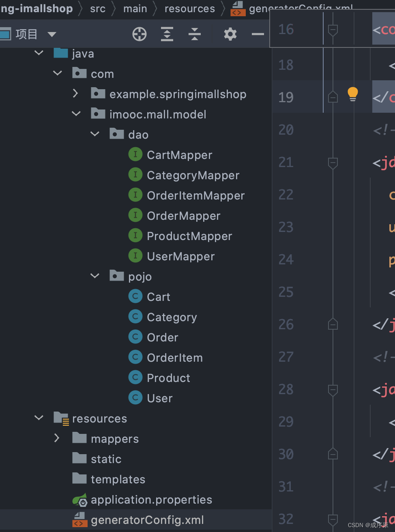Screen dimensions: 395x532
Task: Hide the project tool window with minus icon
Action: (x=258, y=34)
